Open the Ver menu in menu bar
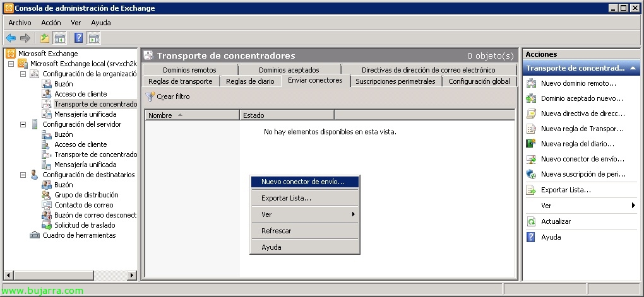This screenshot has width=644, height=297. (x=76, y=23)
